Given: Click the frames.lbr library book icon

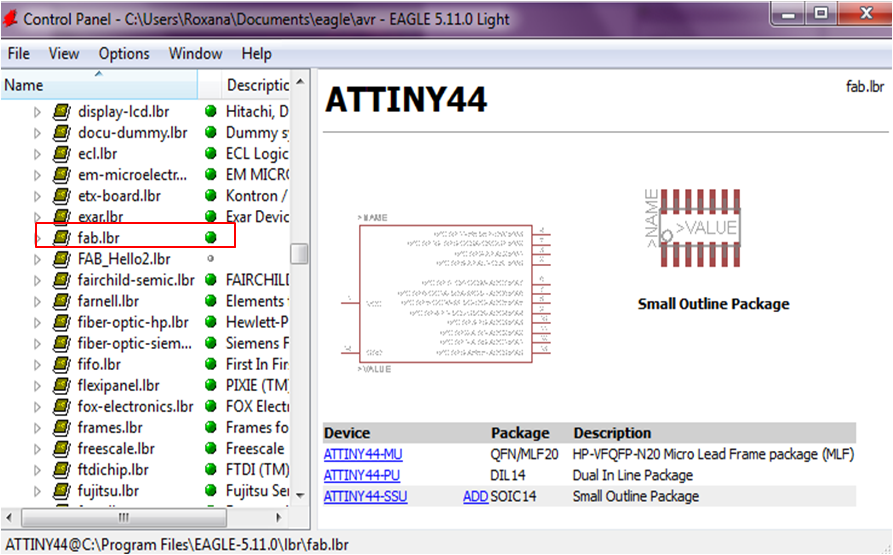Looking at the screenshot, I should [x=62, y=427].
